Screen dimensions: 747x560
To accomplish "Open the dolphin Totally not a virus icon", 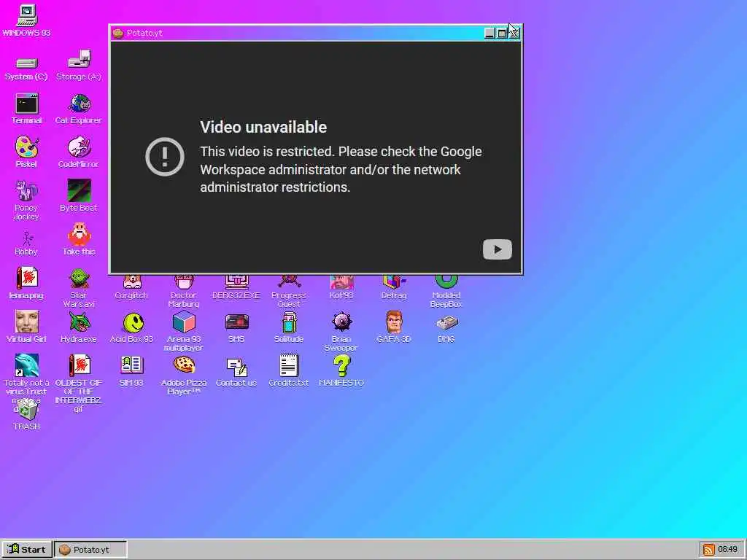I will point(26,365).
